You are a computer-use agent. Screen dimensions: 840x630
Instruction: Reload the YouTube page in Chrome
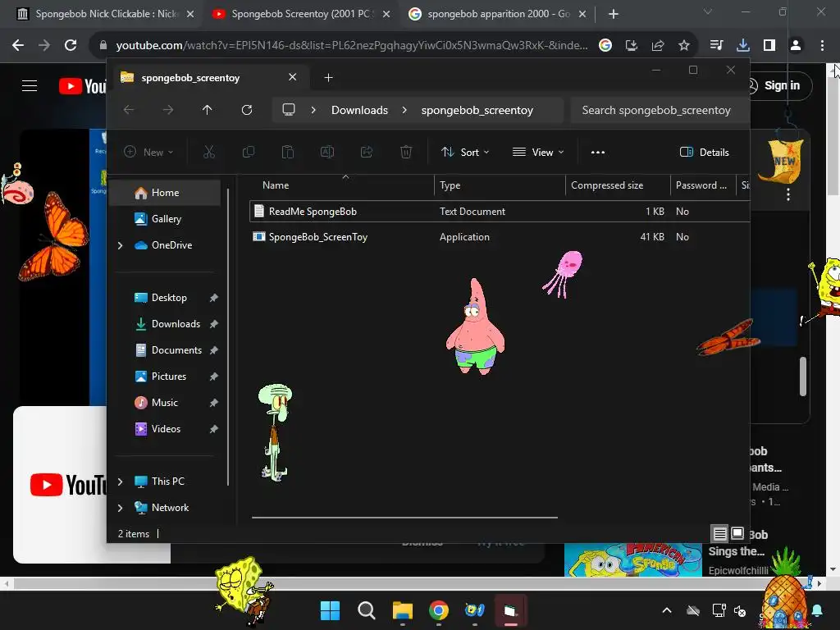pos(71,45)
